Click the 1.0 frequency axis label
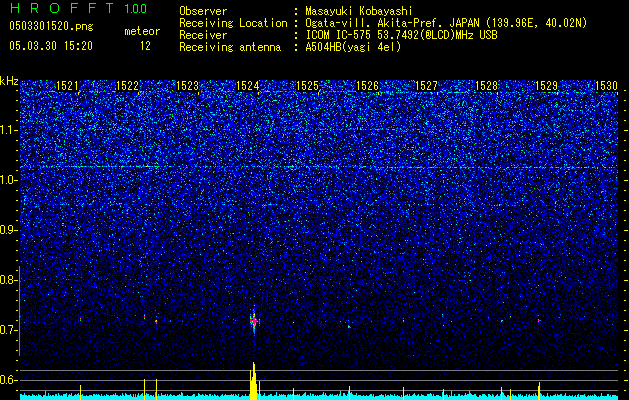Screen dimensions: 629x400 [8, 180]
